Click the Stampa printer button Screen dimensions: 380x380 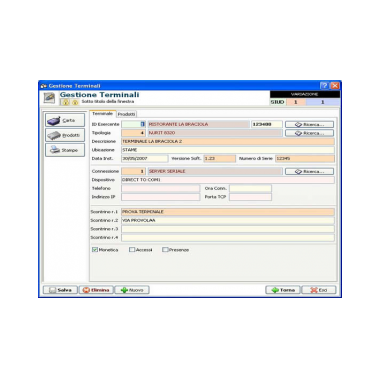[65, 150]
